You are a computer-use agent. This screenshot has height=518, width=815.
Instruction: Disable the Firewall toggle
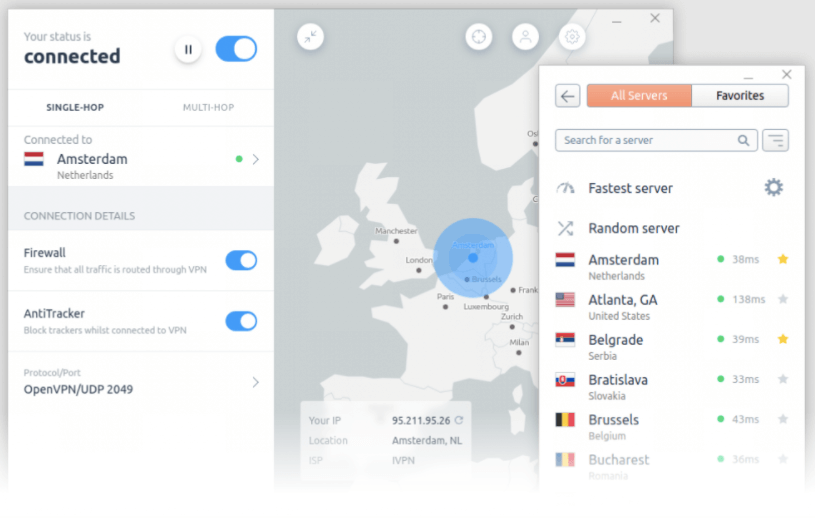coord(241,260)
